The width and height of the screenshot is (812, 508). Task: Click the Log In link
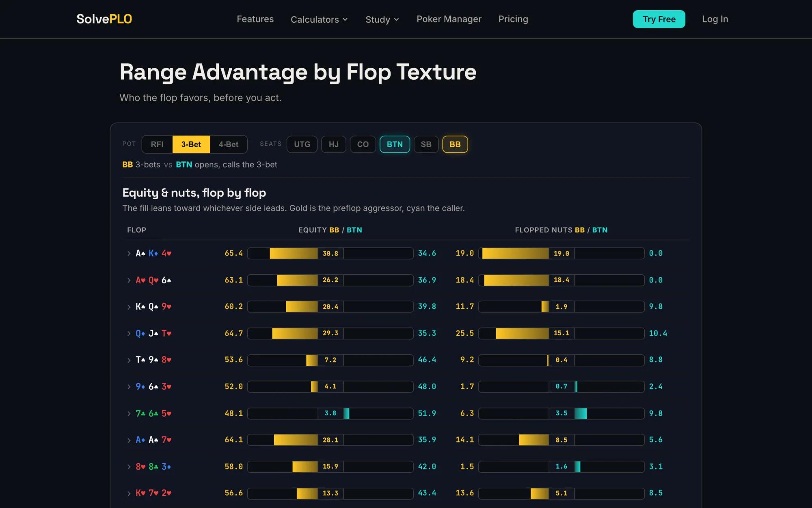tap(715, 19)
